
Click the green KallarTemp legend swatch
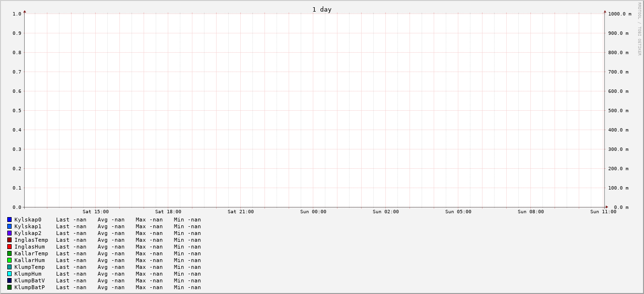pyautogui.click(x=9, y=253)
